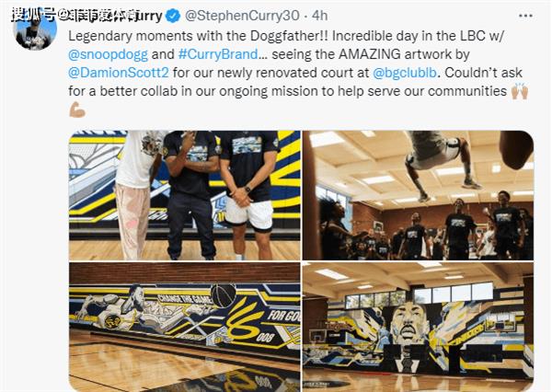The height and width of the screenshot is (392, 552).
Task: Click the @StephenCurry30 handle
Action: [242, 16]
